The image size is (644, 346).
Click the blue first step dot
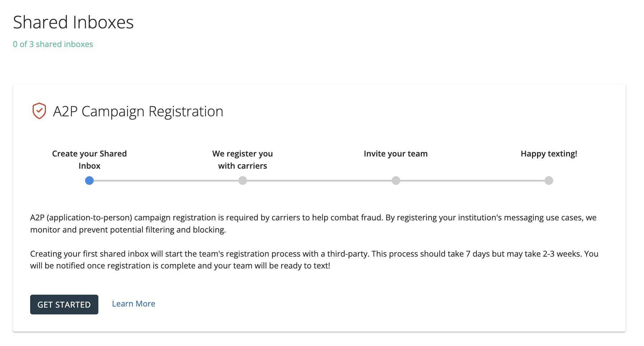point(89,181)
